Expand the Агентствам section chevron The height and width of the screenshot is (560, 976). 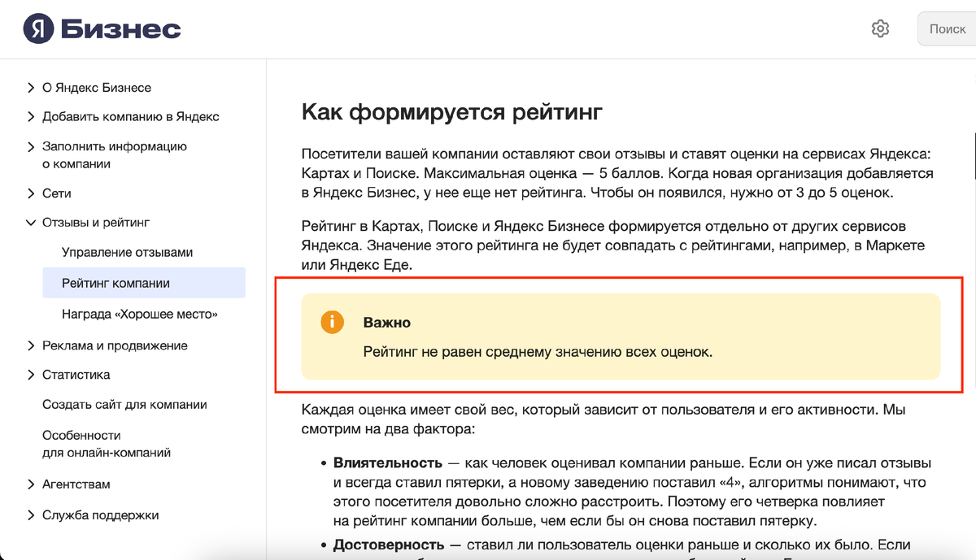pyautogui.click(x=31, y=484)
